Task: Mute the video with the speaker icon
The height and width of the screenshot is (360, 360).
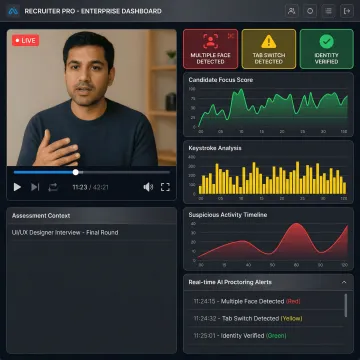Action: tap(148, 187)
